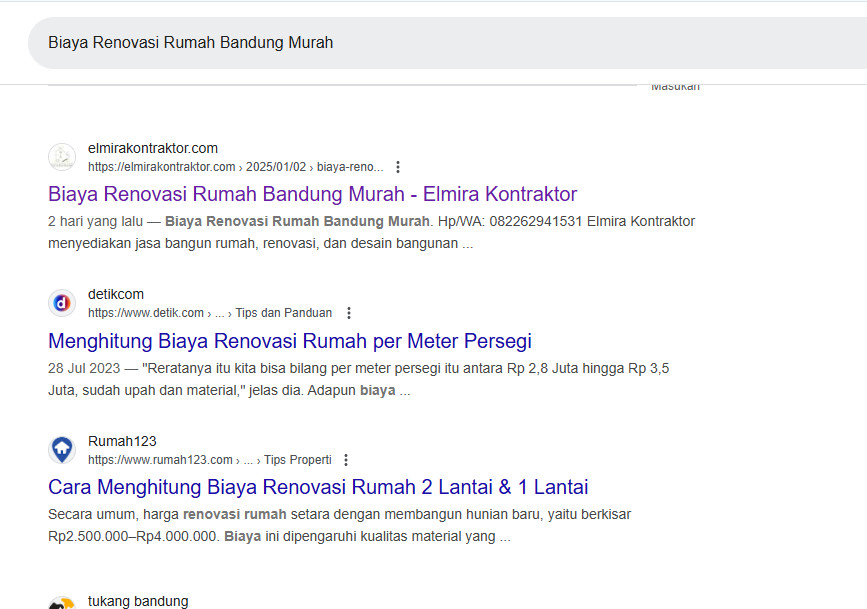The image size is (867, 609).
Task: Open the more options menu for the detik.com result
Action: [x=349, y=313]
